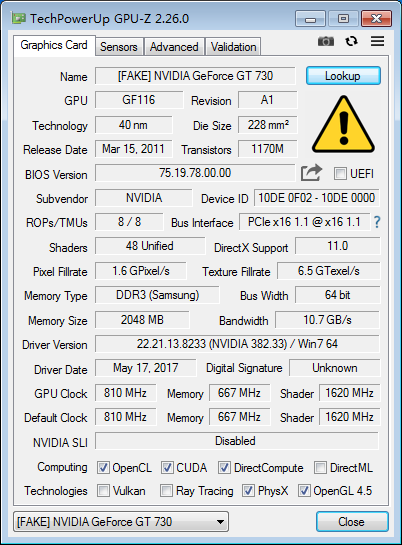Click the GPU-Z title bar app icon
This screenshot has width=402, height=545.
point(18,18)
